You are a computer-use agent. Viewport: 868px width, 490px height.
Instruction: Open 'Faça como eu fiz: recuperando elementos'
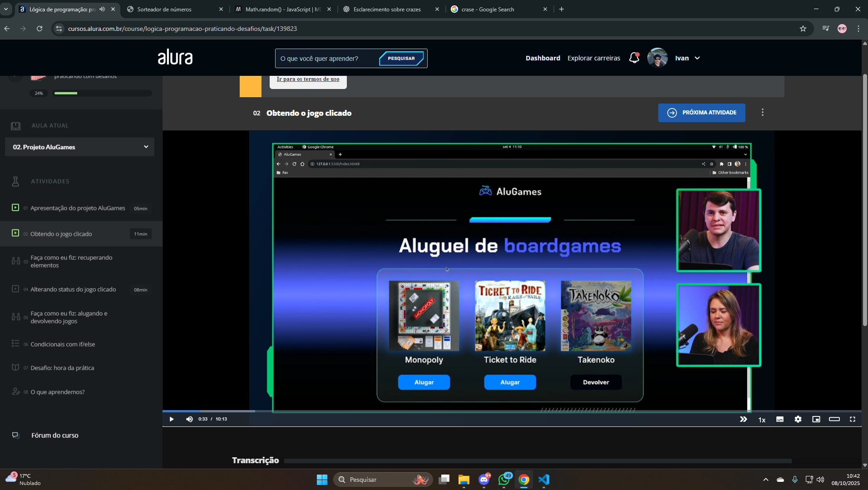(71, 261)
